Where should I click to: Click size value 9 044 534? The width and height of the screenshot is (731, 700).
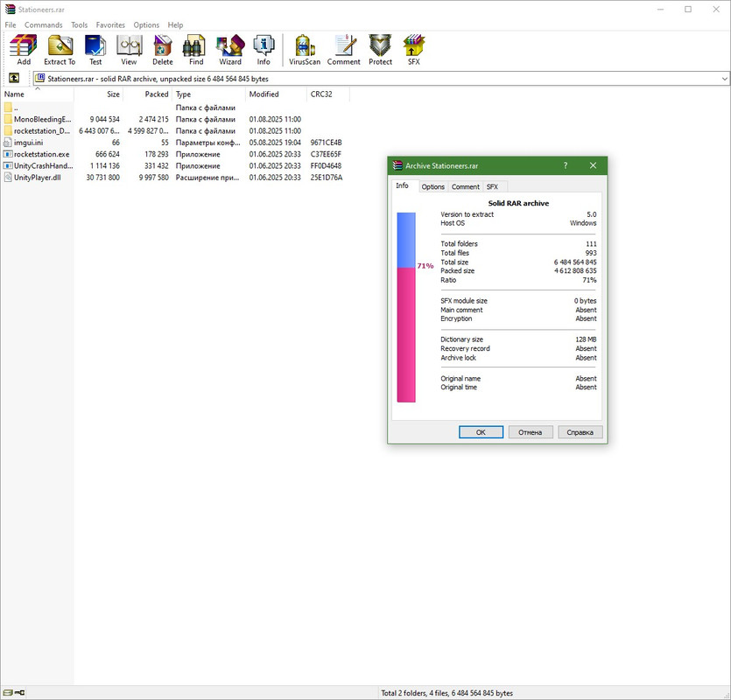[104, 119]
